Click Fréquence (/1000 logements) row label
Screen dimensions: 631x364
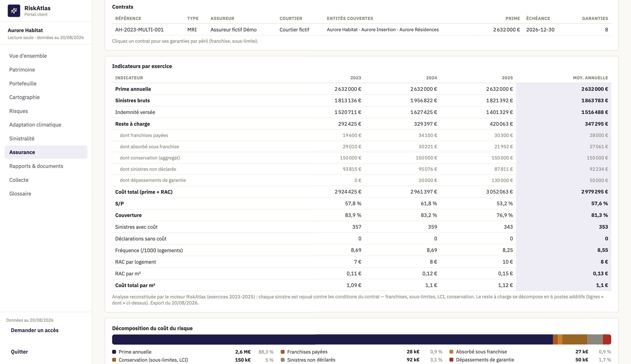[x=149, y=250]
